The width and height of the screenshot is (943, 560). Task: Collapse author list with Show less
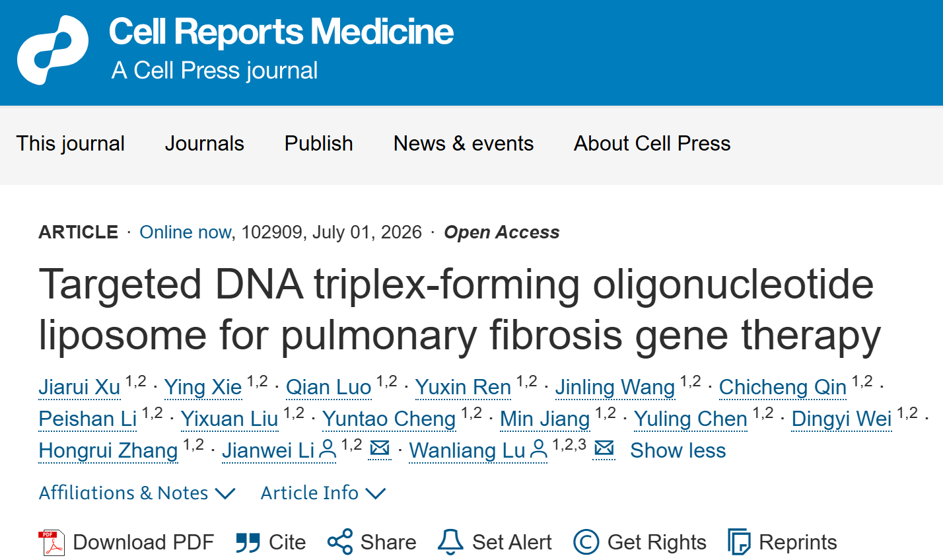678,450
